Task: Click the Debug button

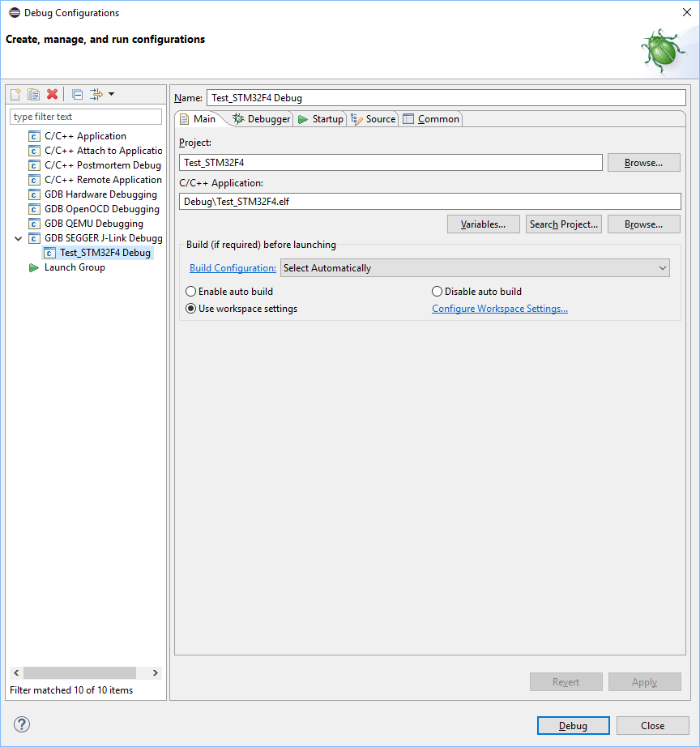Action: click(573, 725)
